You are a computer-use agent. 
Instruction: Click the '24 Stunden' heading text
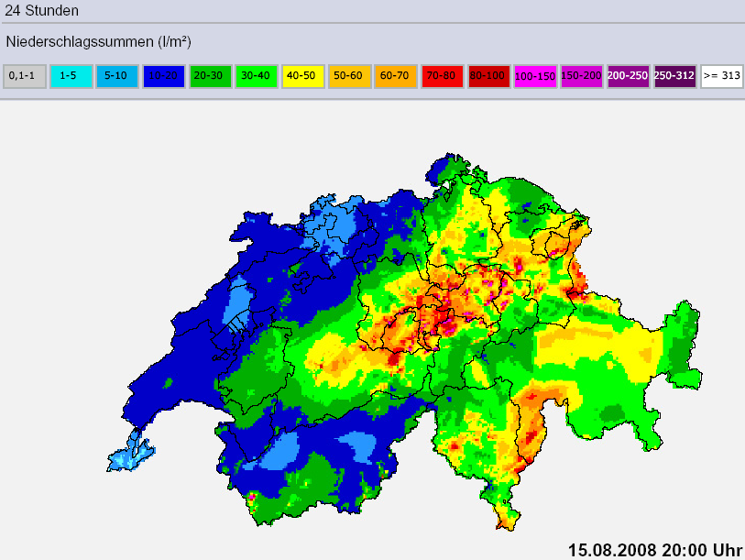point(42,10)
